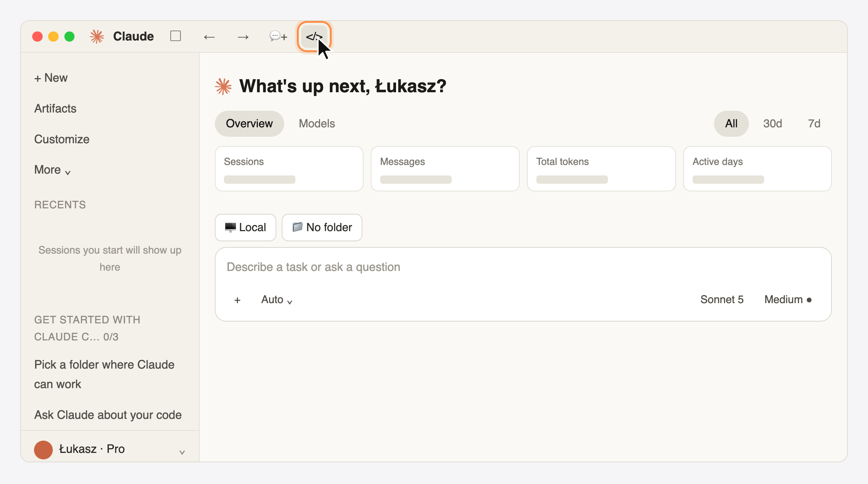Choose a folder via No folder button

[x=322, y=228]
